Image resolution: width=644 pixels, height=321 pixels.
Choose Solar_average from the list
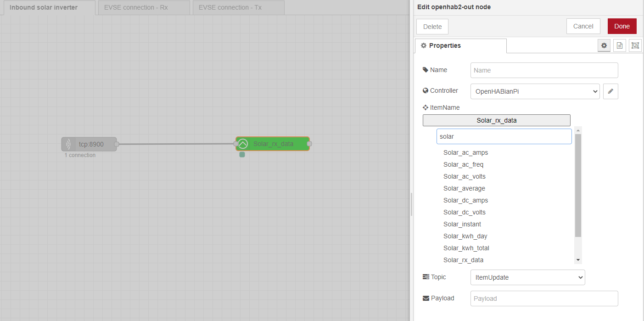(x=464, y=188)
